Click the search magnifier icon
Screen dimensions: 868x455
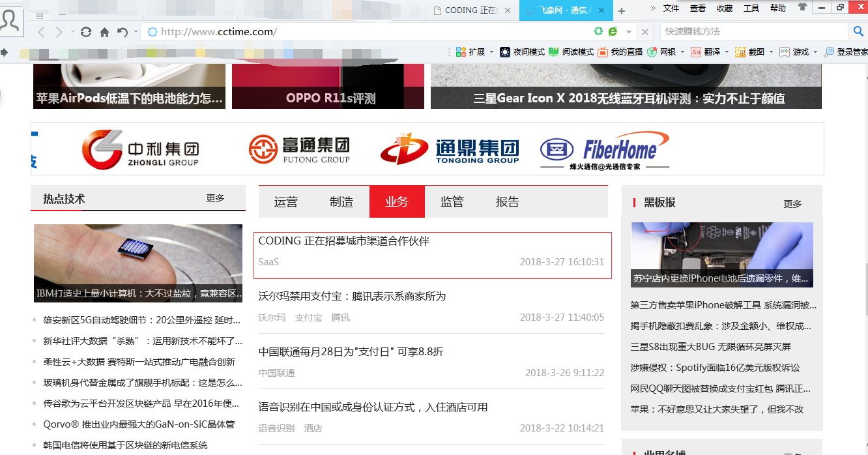[858, 31]
